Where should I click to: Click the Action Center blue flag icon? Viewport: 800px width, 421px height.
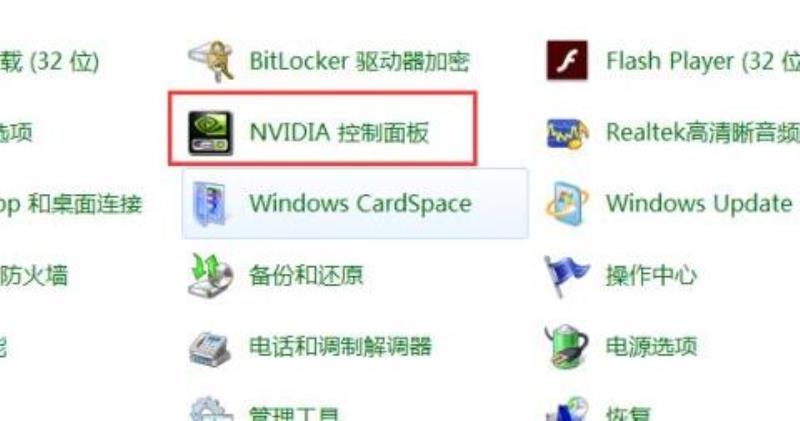click(x=566, y=276)
